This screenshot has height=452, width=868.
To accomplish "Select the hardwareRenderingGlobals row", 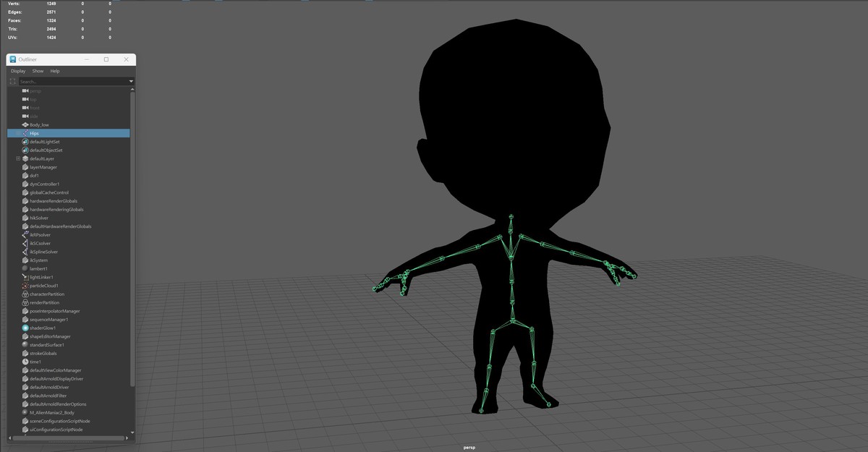I will [x=69, y=210].
